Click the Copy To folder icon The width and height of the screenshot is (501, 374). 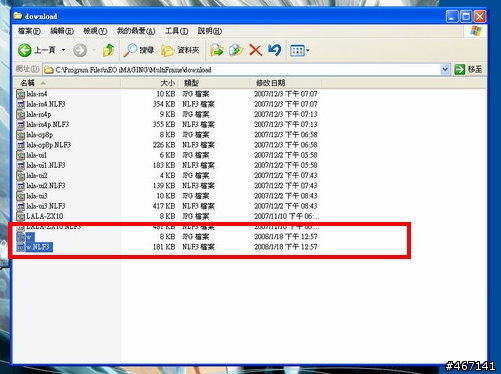236,50
